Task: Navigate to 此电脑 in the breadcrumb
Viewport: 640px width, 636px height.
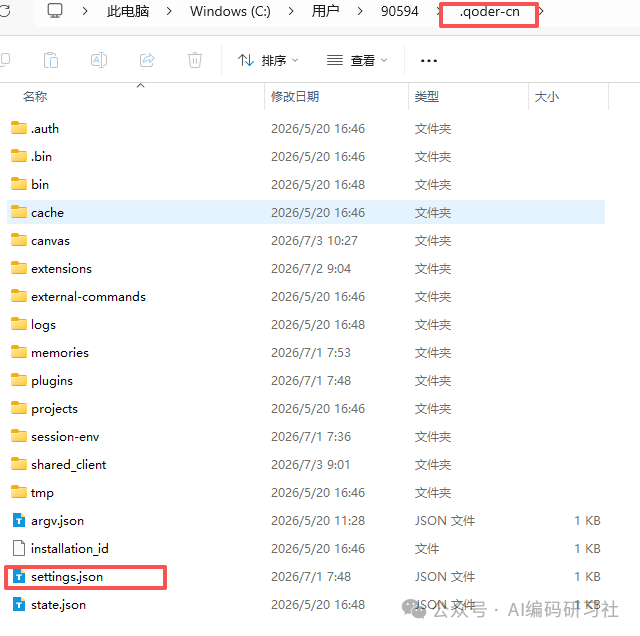Action: pyautogui.click(x=128, y=11)
